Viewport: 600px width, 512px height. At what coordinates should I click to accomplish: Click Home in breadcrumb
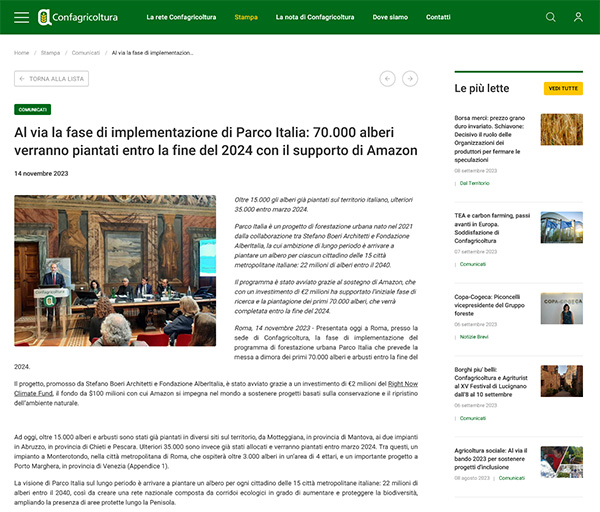tap(21, 53)
